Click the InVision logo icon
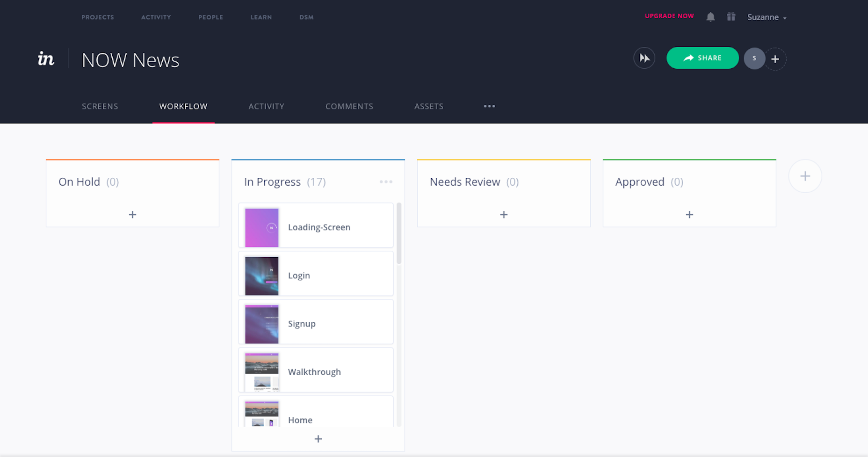 46,59
